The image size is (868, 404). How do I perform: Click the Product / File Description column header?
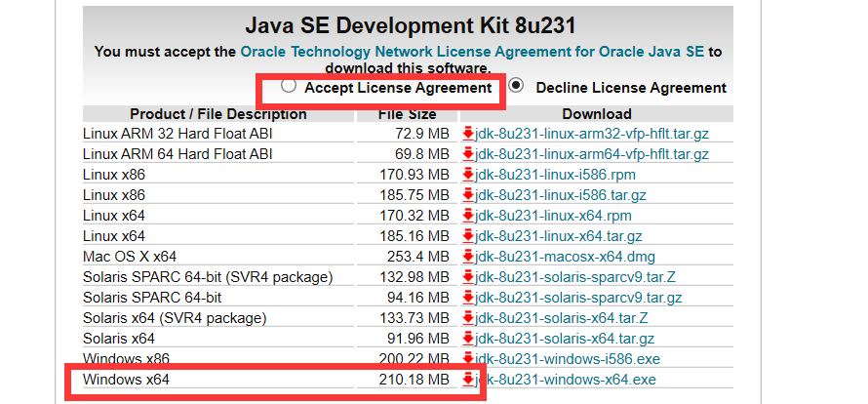218,114
